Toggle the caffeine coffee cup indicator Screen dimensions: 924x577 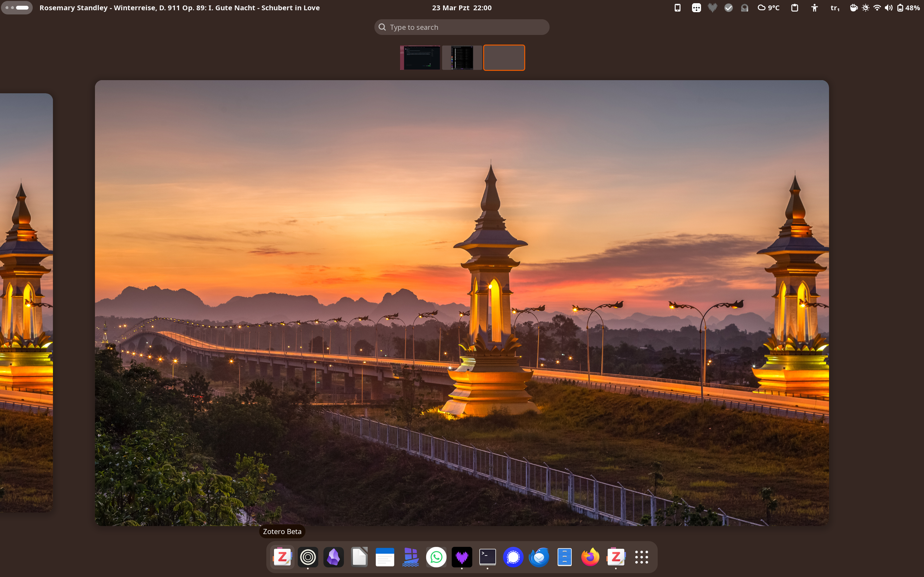tap(853, 8)
